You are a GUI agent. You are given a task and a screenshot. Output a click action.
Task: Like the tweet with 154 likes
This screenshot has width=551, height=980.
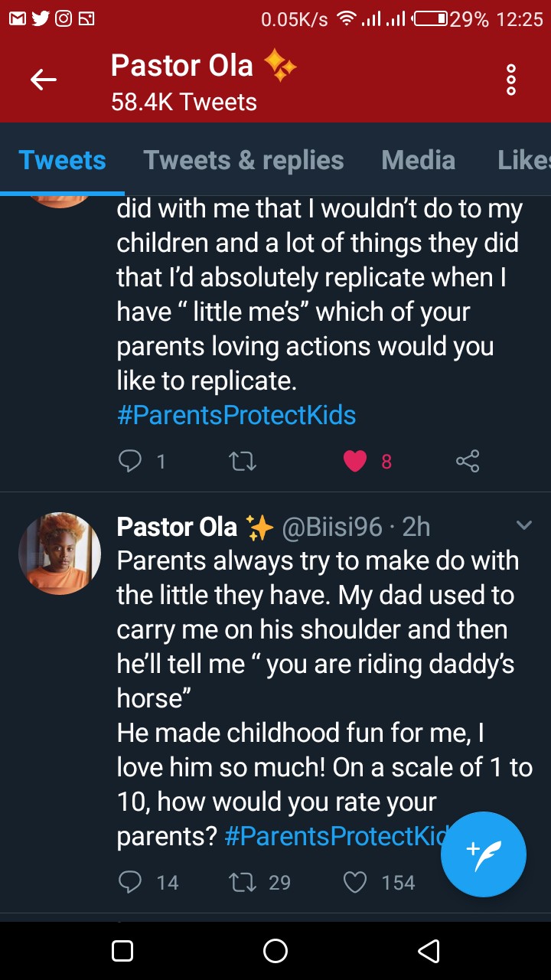(x=355, y=883)
